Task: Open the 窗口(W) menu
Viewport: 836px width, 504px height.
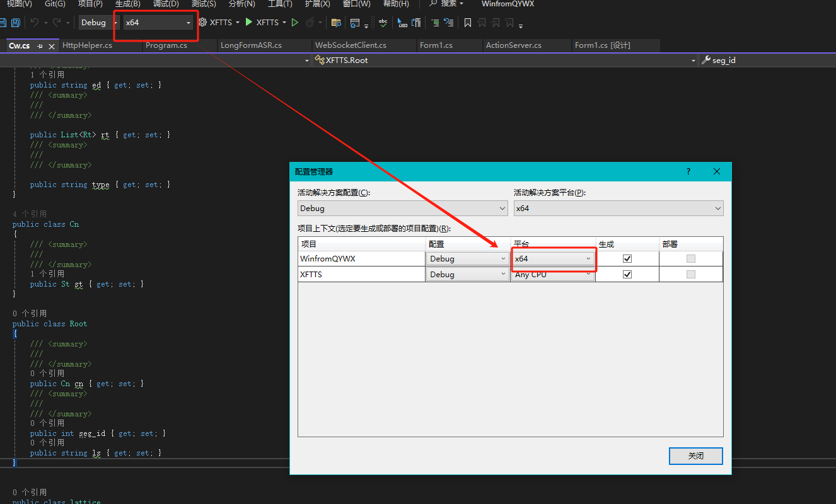Action: click(x=356, y=4)
